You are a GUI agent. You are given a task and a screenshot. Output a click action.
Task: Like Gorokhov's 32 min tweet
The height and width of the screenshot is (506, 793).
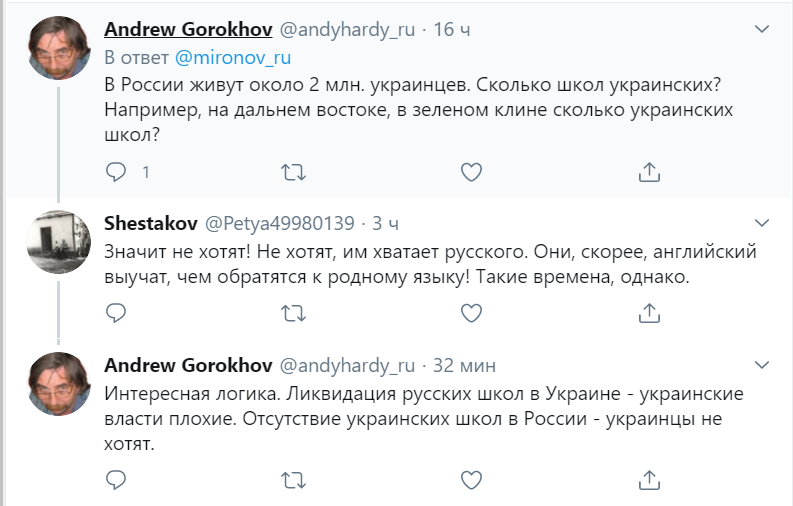point(471,478)
